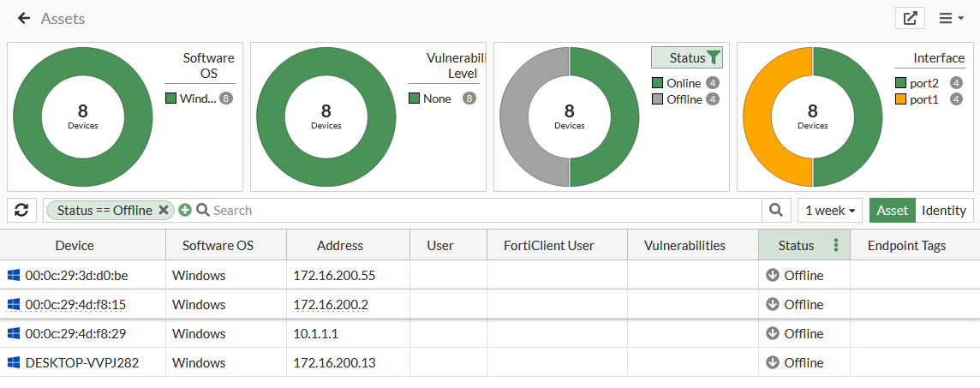Switch to the Identity view

point(943,211)
